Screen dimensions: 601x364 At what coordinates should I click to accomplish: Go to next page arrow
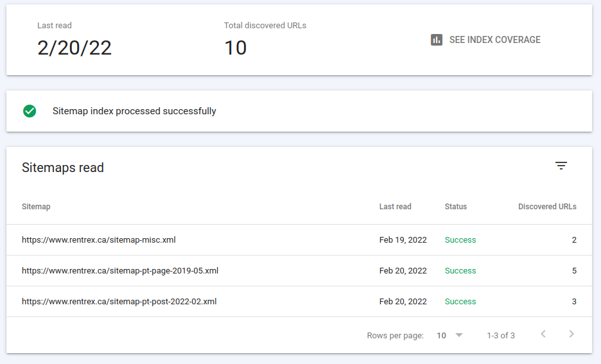[571, 334]
